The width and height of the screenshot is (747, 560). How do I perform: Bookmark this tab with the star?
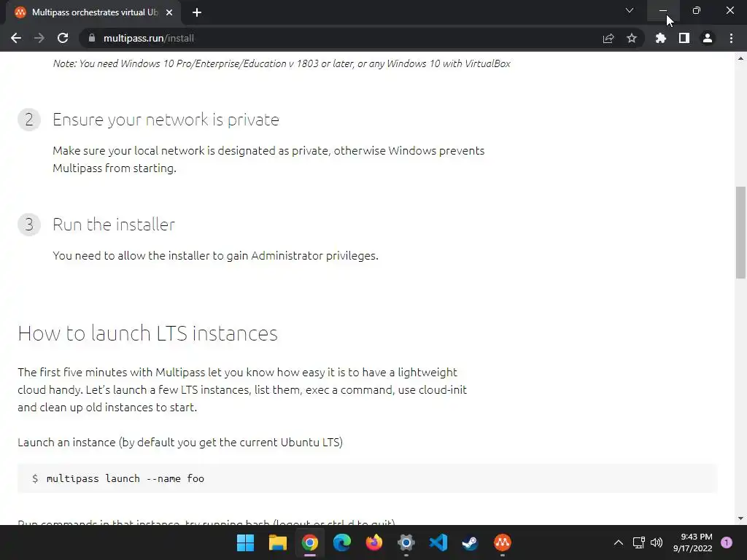[632, 38]
